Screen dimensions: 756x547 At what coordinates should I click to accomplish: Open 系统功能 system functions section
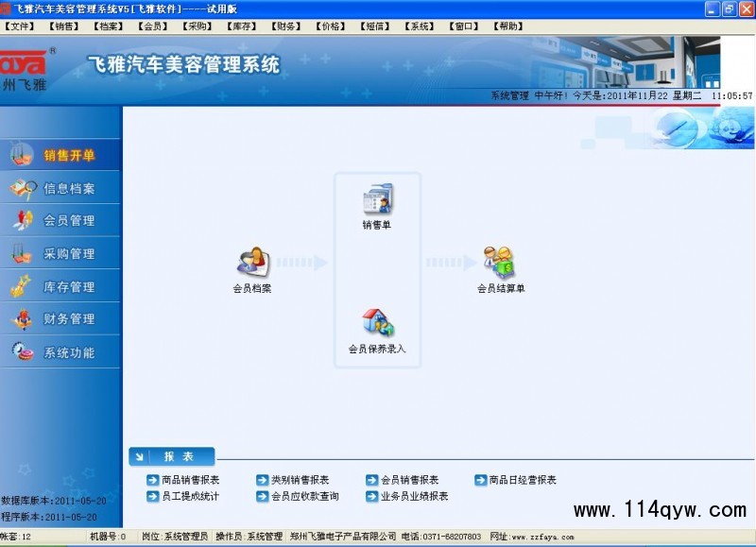point(68,352)
